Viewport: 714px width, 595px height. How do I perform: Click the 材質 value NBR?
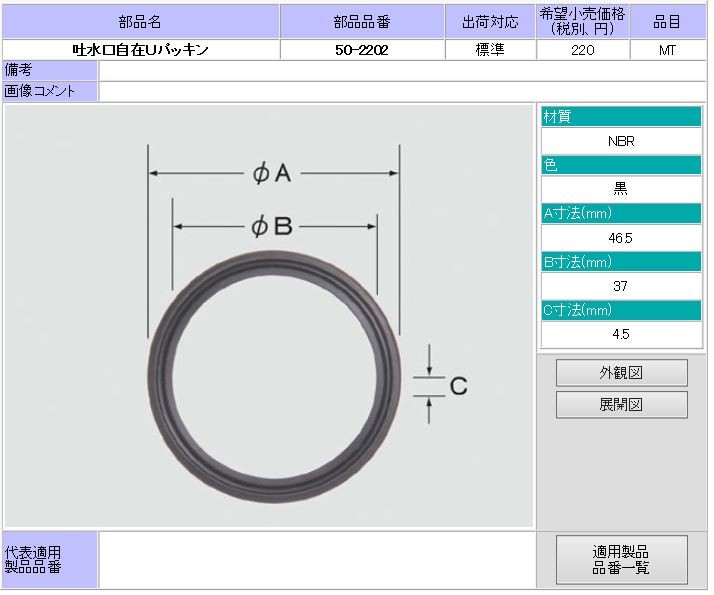(621, 141)
